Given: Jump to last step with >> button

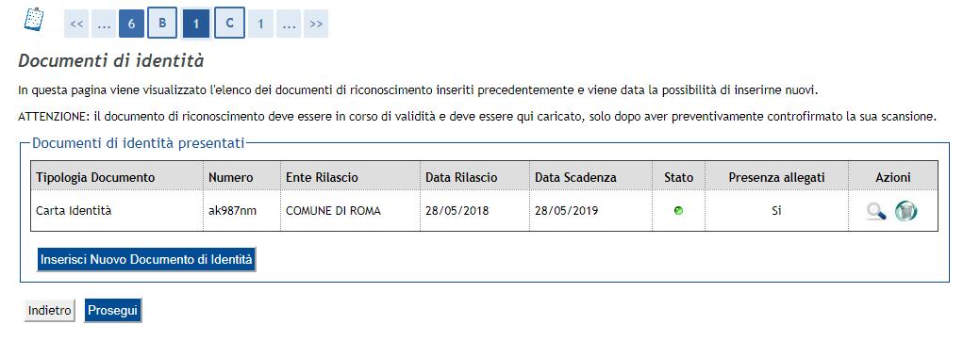Looking at the screenshot, I should [316, 24].
